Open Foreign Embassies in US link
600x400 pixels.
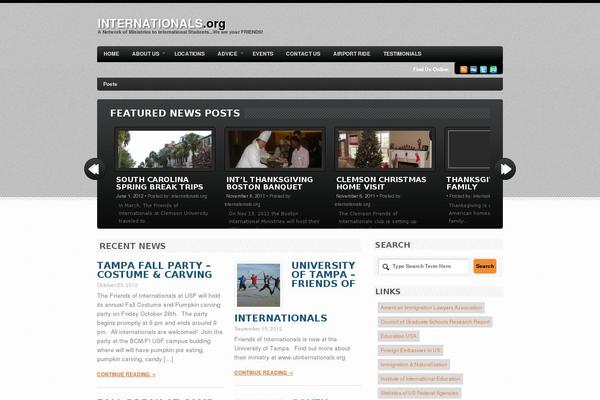point(410,350)
